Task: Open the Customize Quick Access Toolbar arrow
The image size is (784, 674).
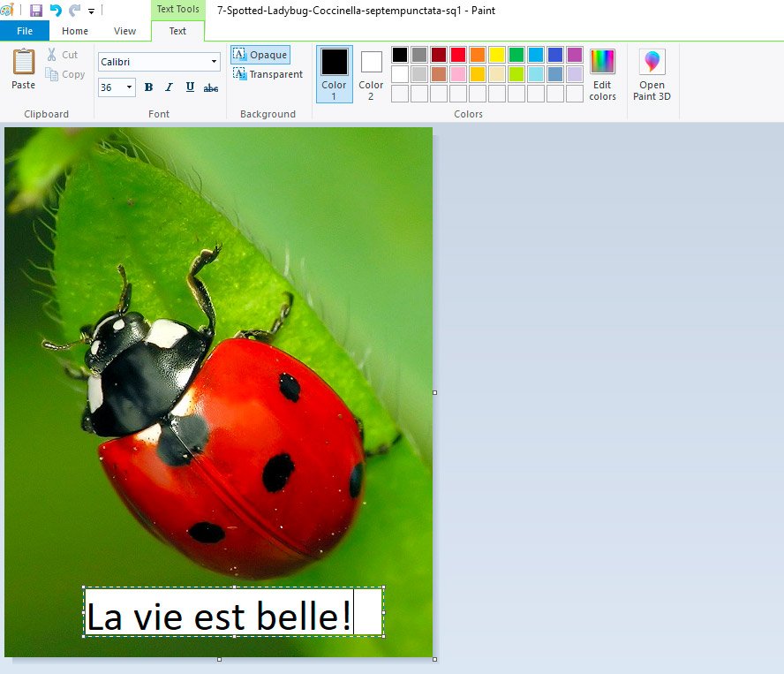Action: 92,11
